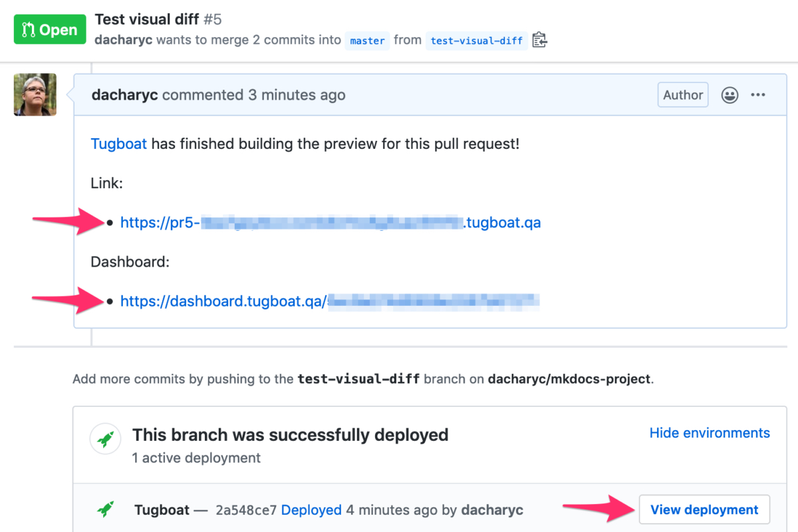Screen dimensions: 798x532
Task: Click the '3 minutes ago' comment timestamp
Action: point(297,95)
